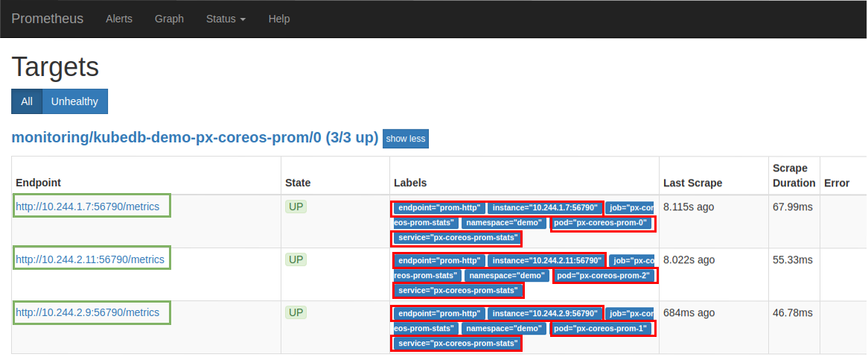Click instance="10.244.2.11:56790" label badge
The width and height of the screenshot is (868, 363).
(x=547, y=261)
